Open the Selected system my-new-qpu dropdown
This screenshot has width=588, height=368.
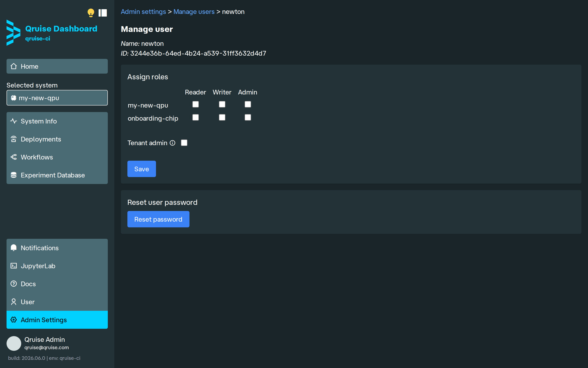coord(57,98)
